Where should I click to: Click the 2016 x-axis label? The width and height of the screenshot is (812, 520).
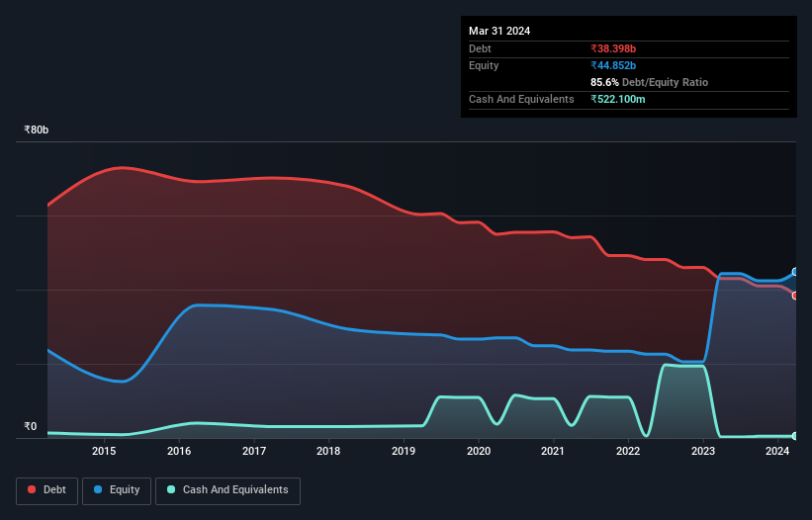click(179, 451)
